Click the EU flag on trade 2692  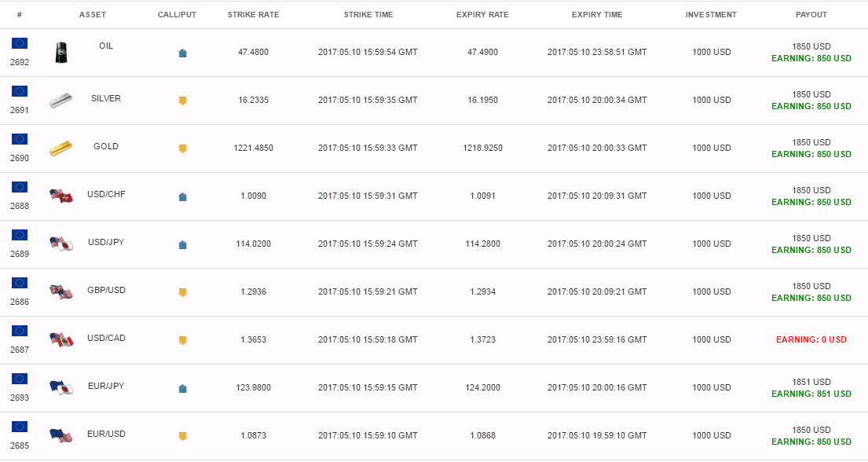coord(20,43)
